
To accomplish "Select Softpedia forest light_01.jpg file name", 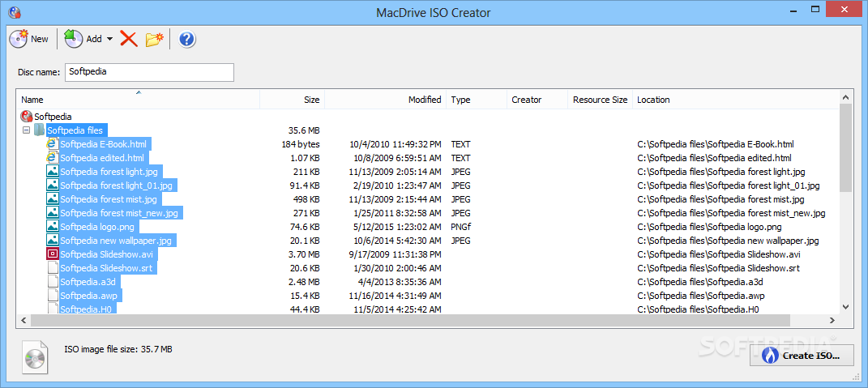I will [116, 185].
